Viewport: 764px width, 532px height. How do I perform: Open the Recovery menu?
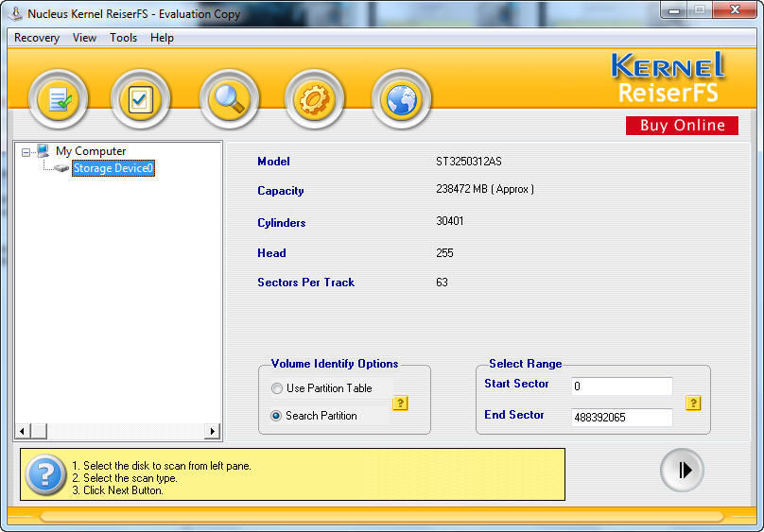[x=37, y=38]
